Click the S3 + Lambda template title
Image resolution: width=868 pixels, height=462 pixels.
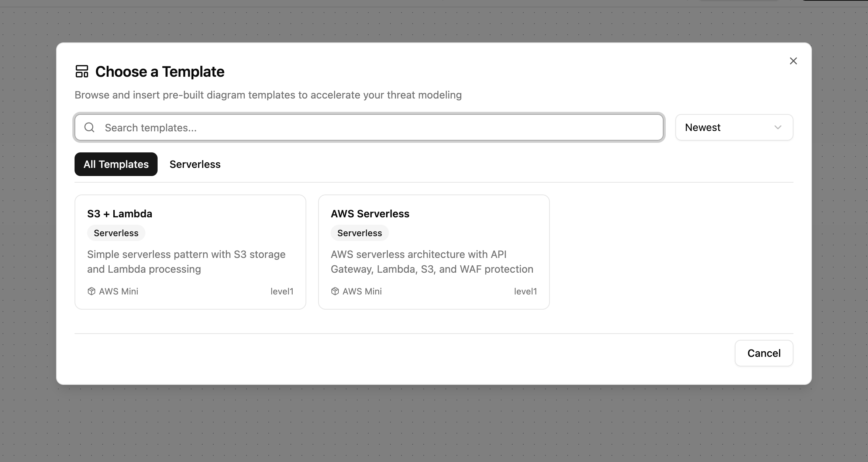pos(120,213)
